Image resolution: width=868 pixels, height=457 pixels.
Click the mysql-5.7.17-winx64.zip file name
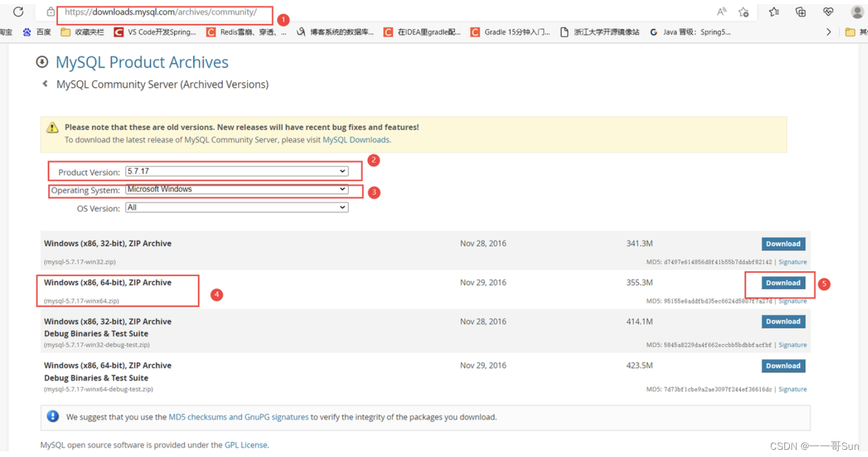point(82,301)
